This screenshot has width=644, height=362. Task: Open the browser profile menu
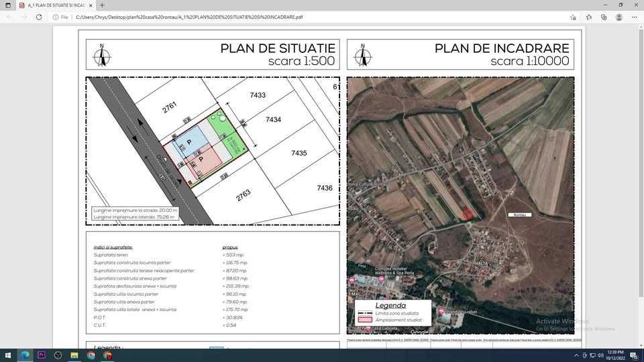click(619, 17)
